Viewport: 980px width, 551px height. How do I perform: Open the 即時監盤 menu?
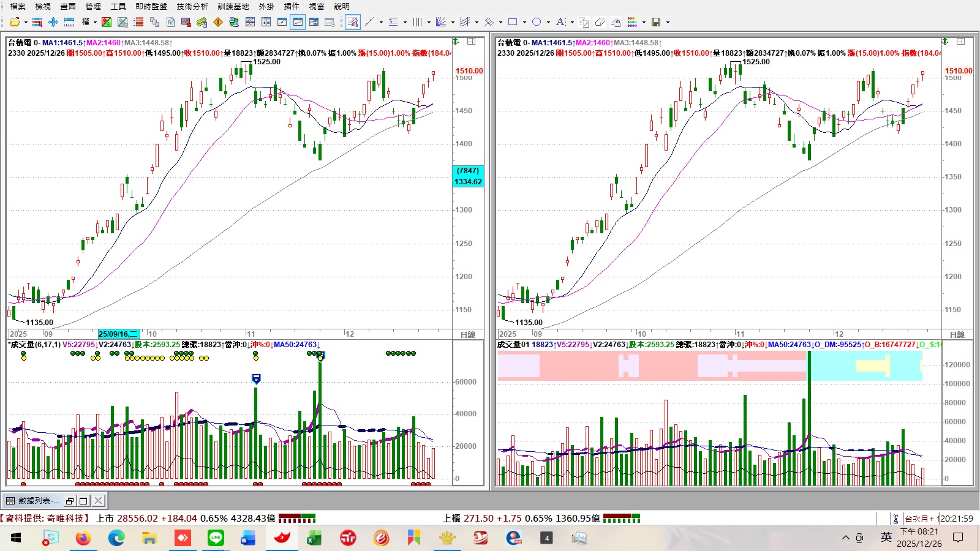point(151,6)
